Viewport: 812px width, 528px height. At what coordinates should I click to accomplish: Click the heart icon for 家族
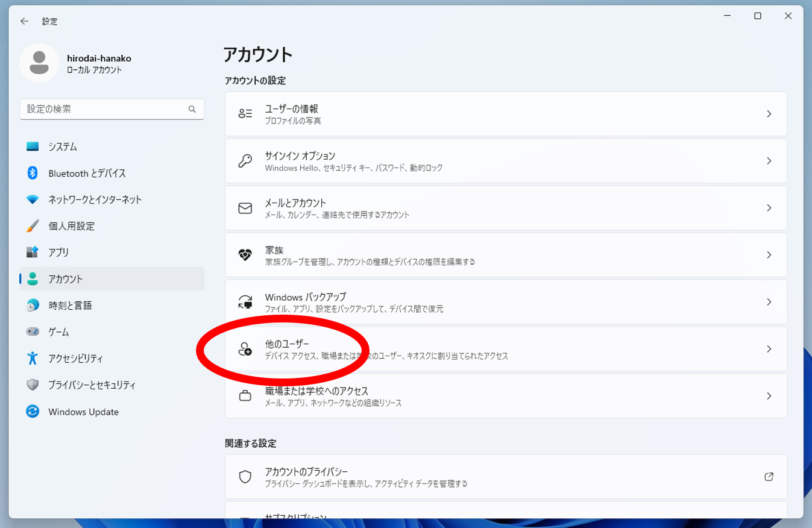245,255
